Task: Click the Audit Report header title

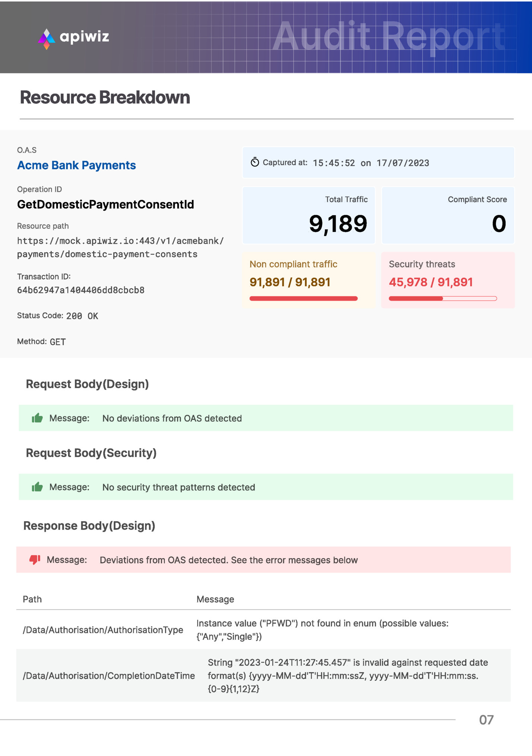Action: pyautogui.click(x=388, y=36)
